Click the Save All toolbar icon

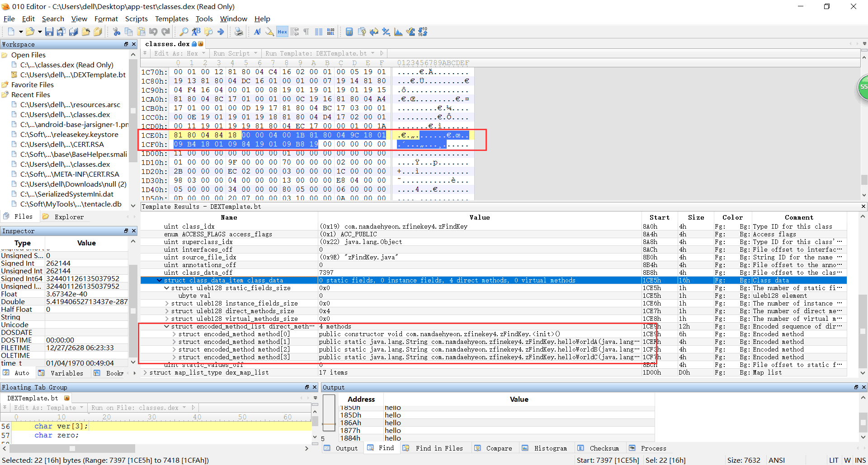pyautogui.click(x=73, y=32)
